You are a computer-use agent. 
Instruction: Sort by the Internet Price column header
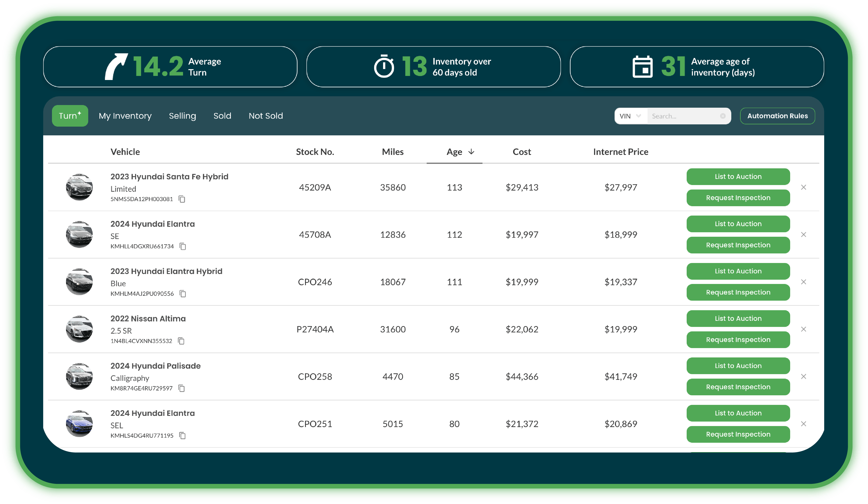pos(620,152)
